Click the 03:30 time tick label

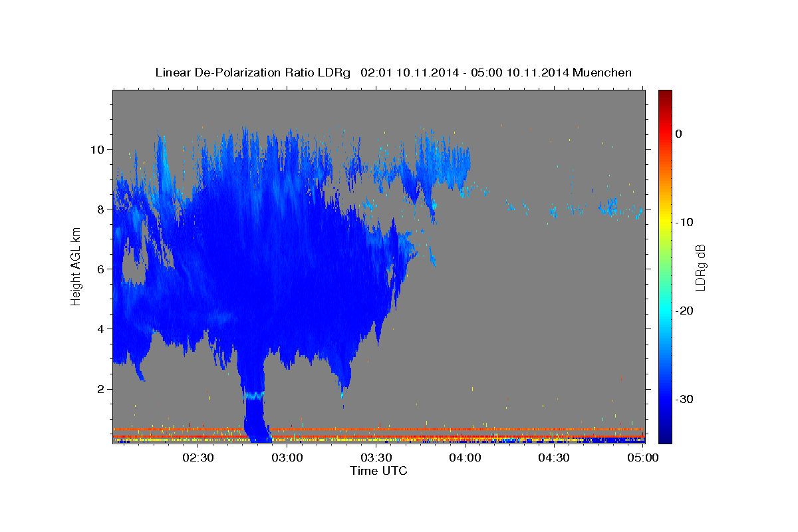click(x=376, y=458)
